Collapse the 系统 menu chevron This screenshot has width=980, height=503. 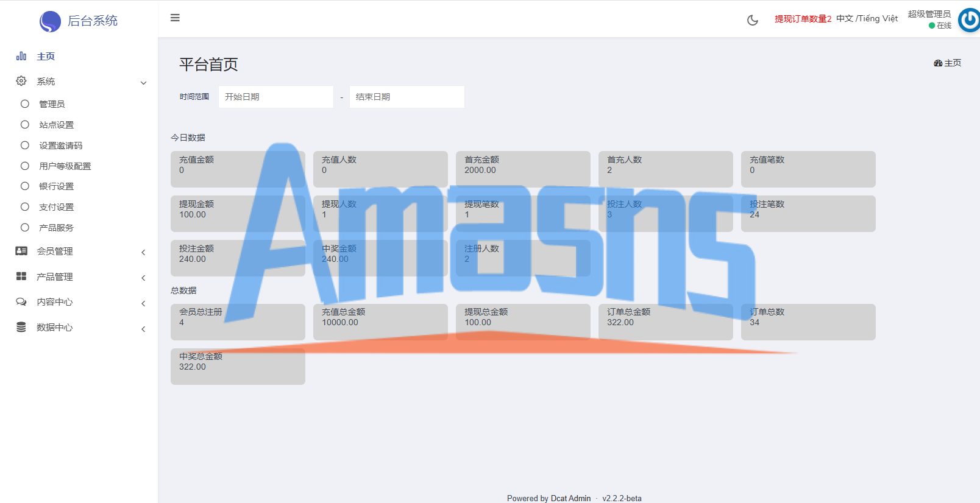pyautogui.click(x=144, y=83)
